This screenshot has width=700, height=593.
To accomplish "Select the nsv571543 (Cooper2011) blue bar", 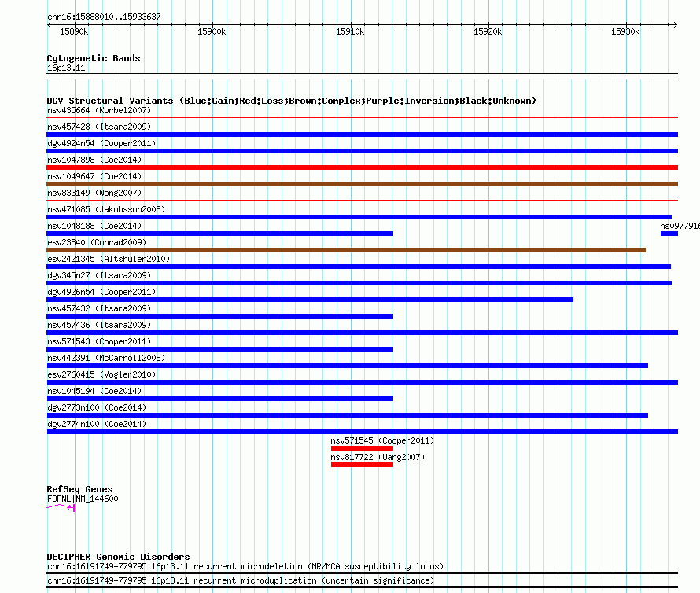I will [x=219, y=349].
